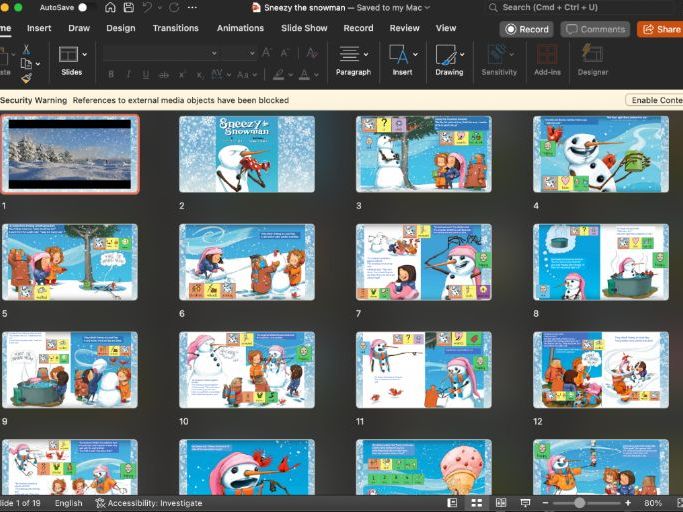Switch to Reading view icon
The image size is (683, 512).
point(501,503)
